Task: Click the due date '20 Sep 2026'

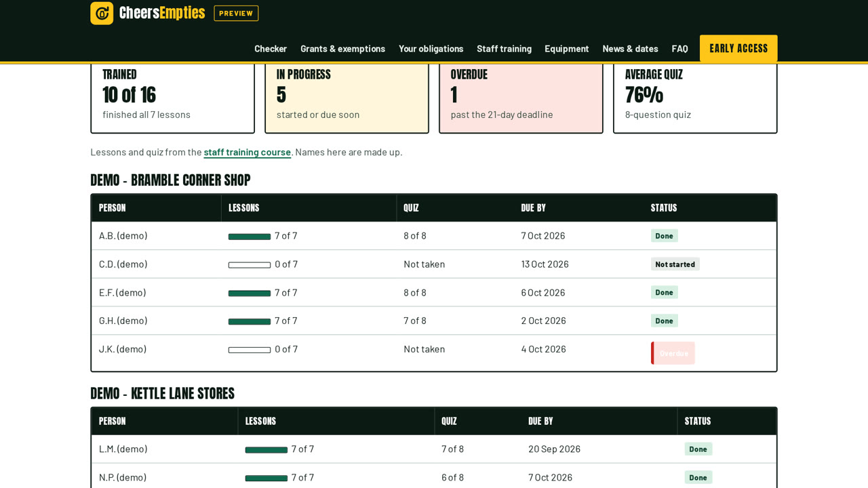Action: [555, 449]
